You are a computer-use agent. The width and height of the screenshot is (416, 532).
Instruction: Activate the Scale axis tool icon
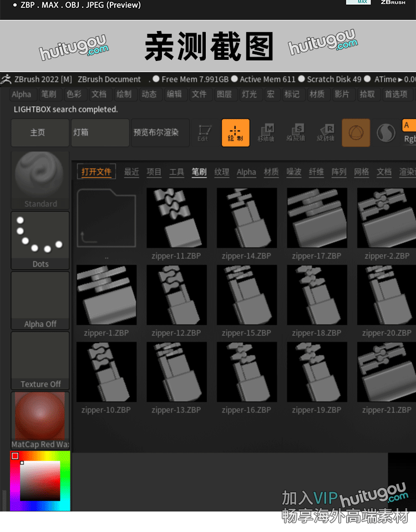tap(296, 132)
